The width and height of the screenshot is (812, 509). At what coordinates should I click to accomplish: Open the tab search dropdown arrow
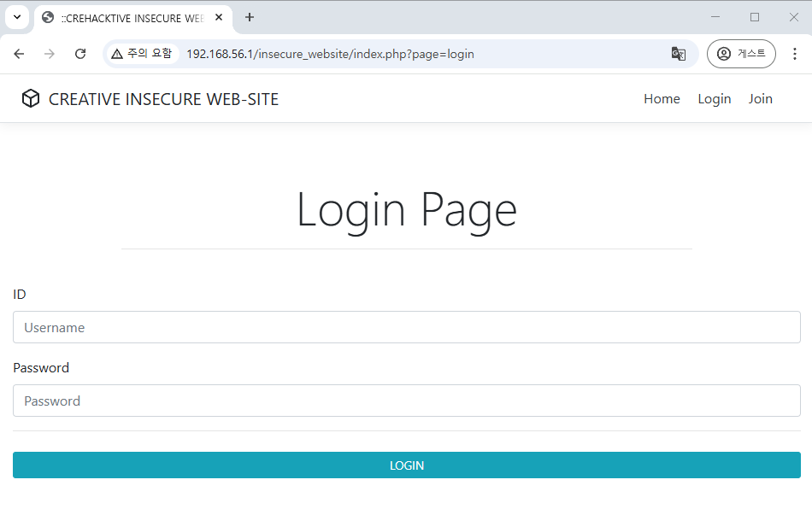click(x=17, y=17)
